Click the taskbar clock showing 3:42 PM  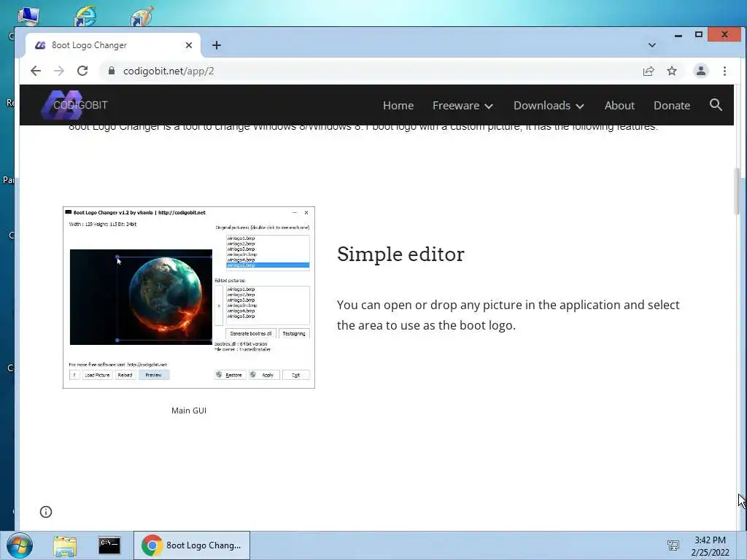(x=710, y=545)
